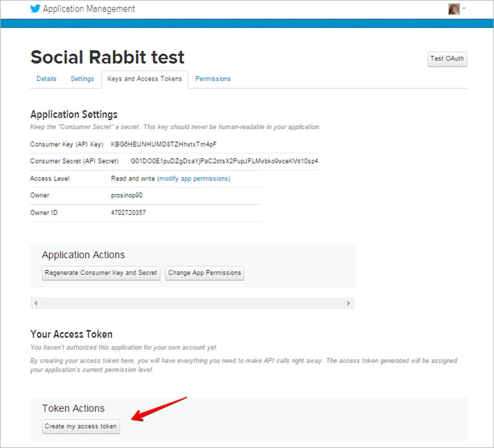Go to the Permissions tab

213,79
